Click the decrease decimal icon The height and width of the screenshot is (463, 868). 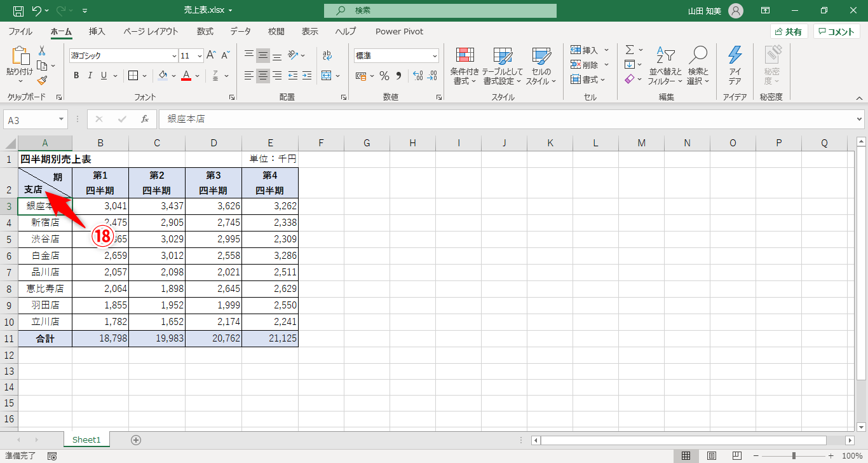click(x=432, y=76)
